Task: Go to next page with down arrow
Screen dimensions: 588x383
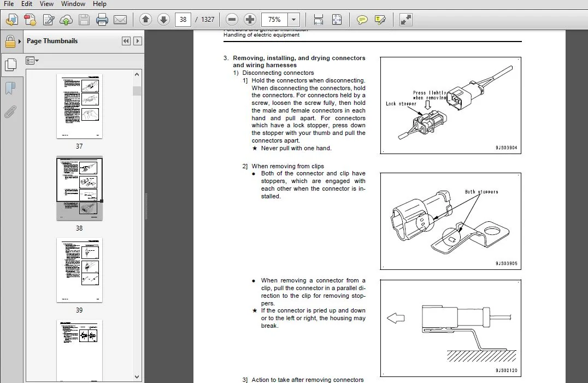Action: (163, 20)
